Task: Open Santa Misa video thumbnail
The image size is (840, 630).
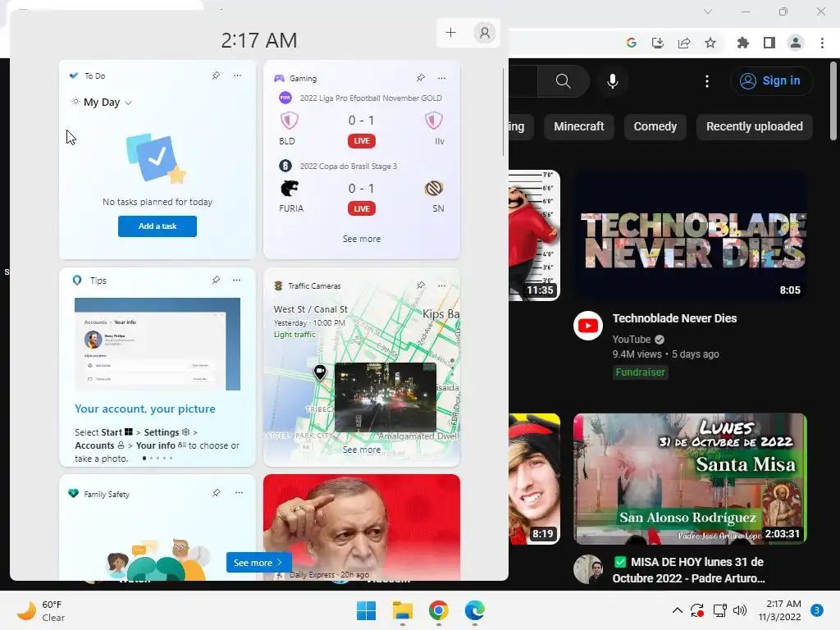Action: 690,479
